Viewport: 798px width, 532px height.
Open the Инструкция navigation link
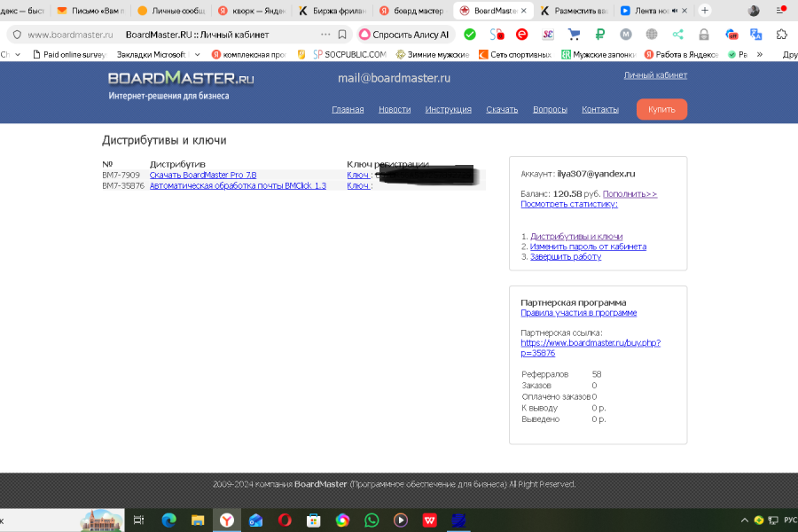pos(449,109)
